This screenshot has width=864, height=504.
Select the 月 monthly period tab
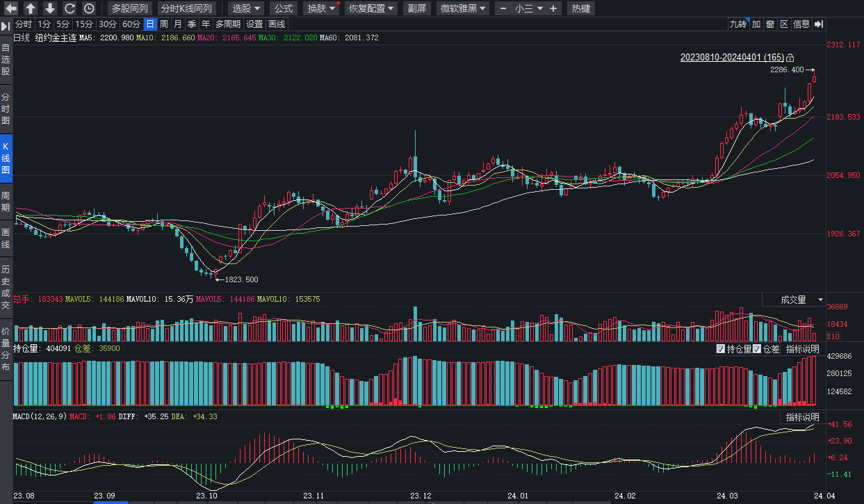coord(178,24)
